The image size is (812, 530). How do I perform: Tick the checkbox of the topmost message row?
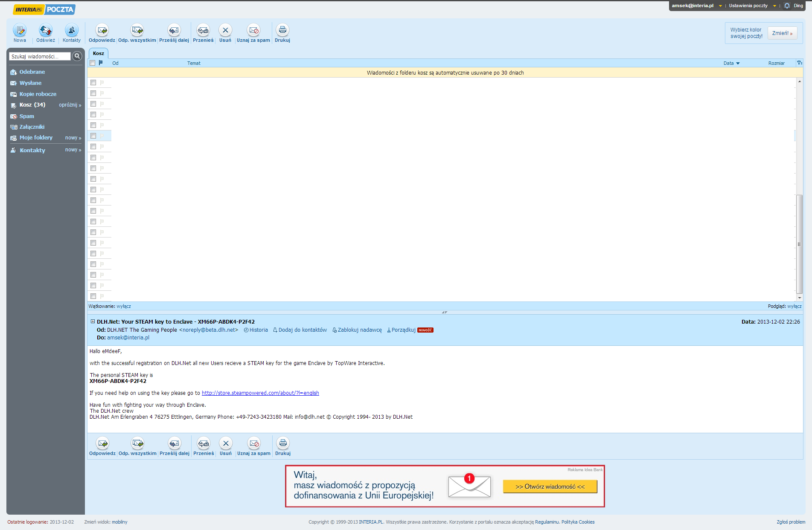93,83
